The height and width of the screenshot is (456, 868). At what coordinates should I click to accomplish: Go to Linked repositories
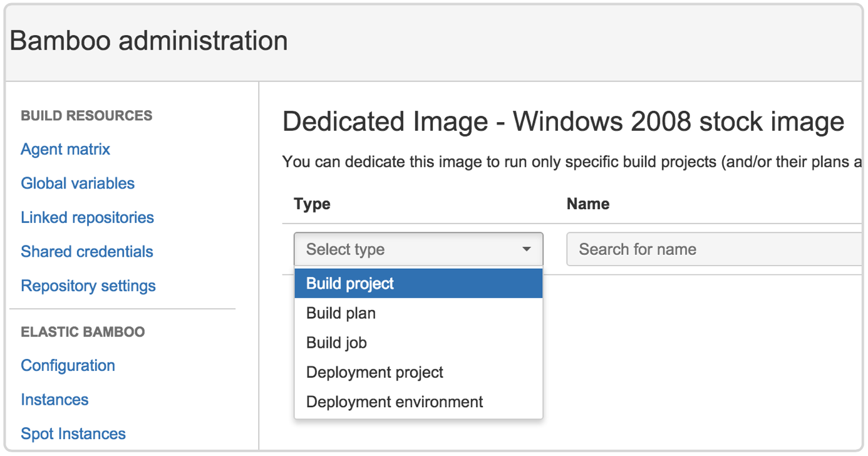[87, 217]
